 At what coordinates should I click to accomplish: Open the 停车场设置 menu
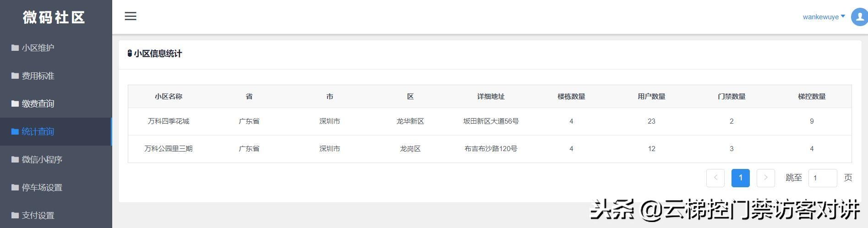(x=56, y=187)
